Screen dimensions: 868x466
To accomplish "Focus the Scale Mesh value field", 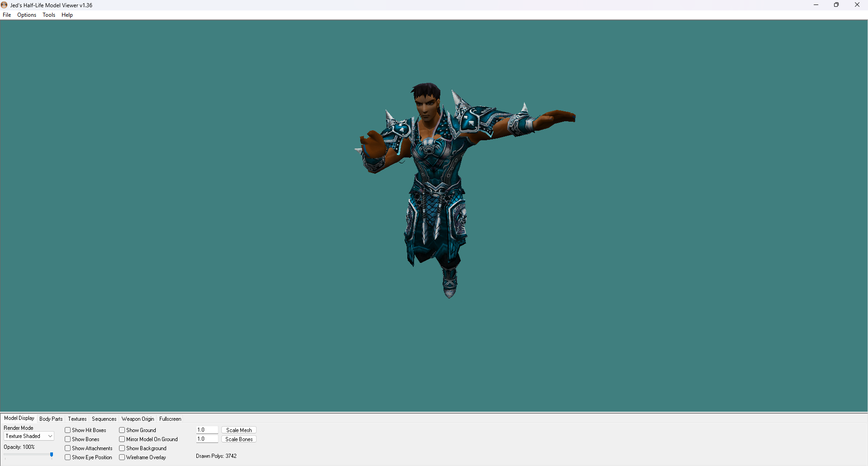I will pos(207,430).
